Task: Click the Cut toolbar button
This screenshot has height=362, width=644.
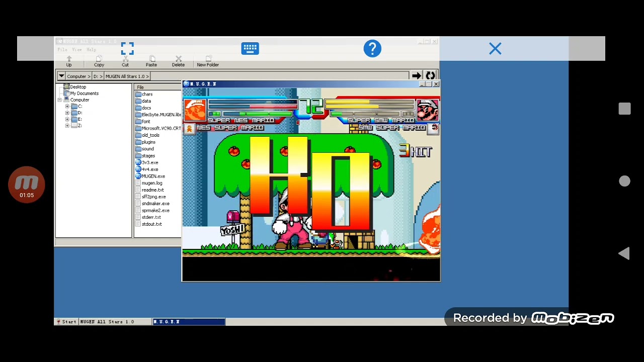Action: 125,61
